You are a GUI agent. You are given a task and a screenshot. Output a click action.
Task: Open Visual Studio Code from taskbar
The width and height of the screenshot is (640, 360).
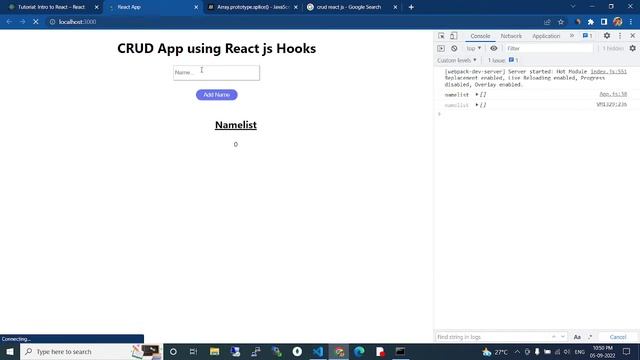coord(318,351)
